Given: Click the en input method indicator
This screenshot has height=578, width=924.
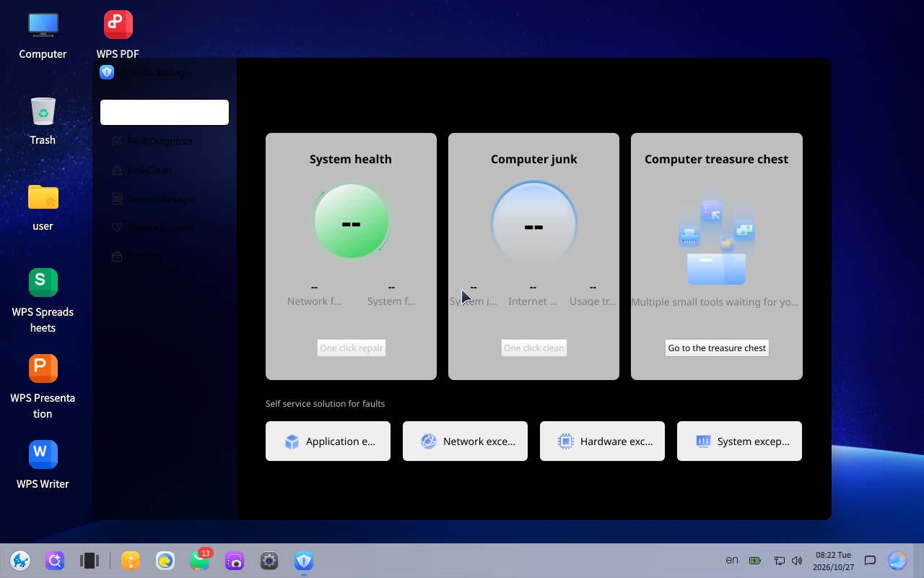Looking at the screenshot, I should point(732,560).
